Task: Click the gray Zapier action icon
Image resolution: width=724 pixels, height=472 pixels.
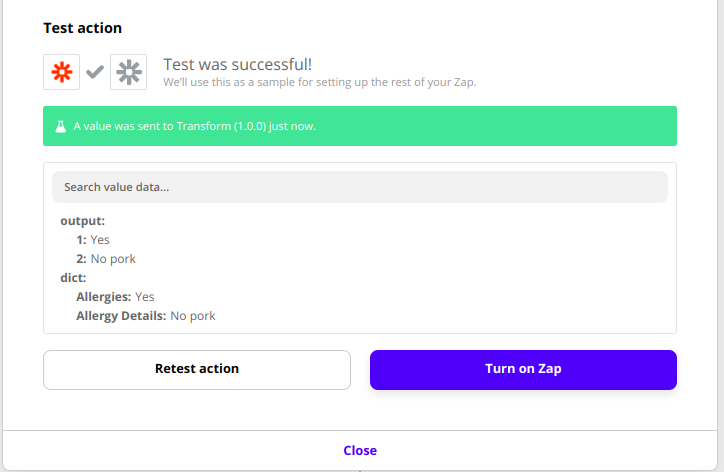Action: click(128, 72)
